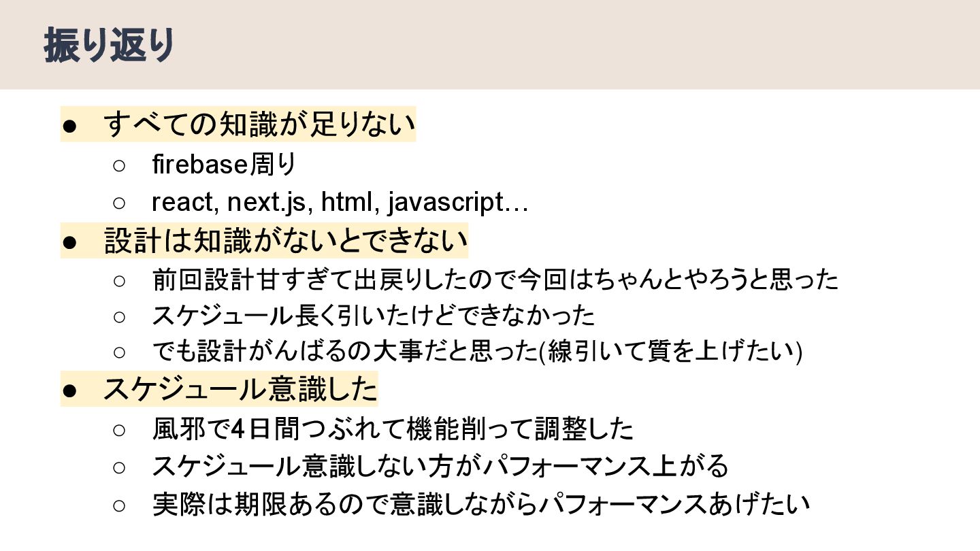Click the line starting でも設計がんばるの大事
980x551 pixels.
click(477, 352)
